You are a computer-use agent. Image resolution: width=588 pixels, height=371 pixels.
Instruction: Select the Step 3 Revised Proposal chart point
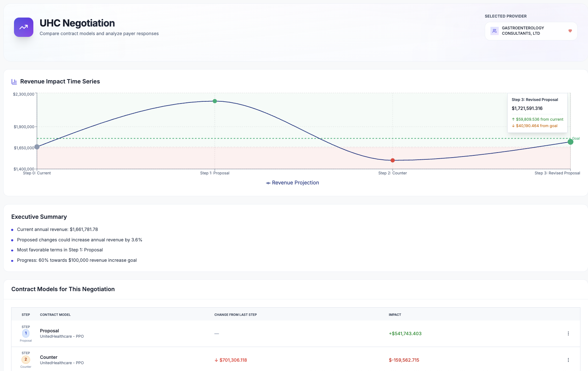pos(570,142)
